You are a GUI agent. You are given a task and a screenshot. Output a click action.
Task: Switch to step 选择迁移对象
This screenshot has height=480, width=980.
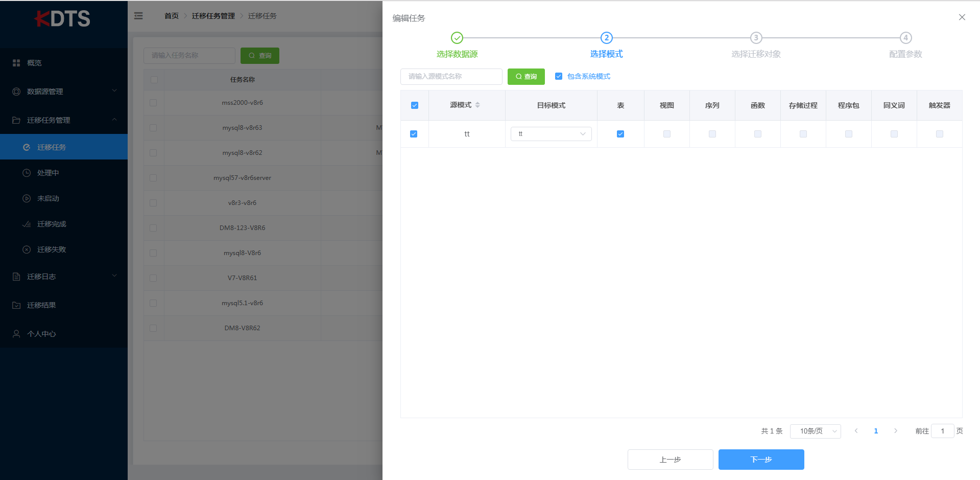click(756, 37)
